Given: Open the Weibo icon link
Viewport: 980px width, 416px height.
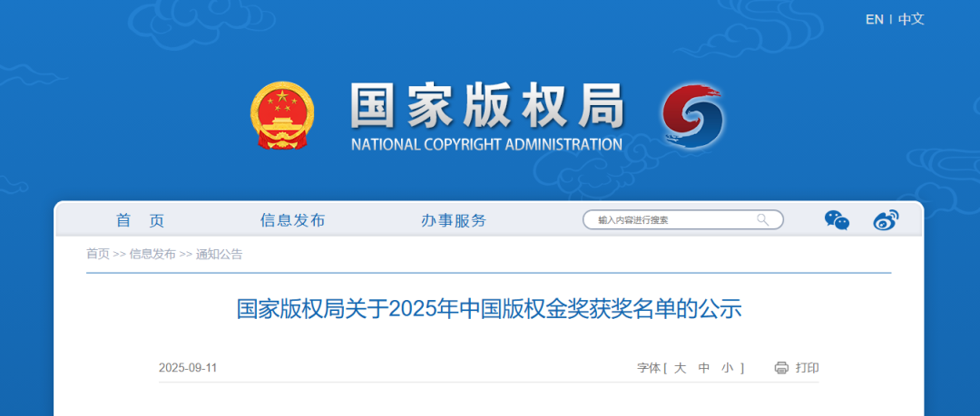Looking at the screenshot, I should click(886, 220).
